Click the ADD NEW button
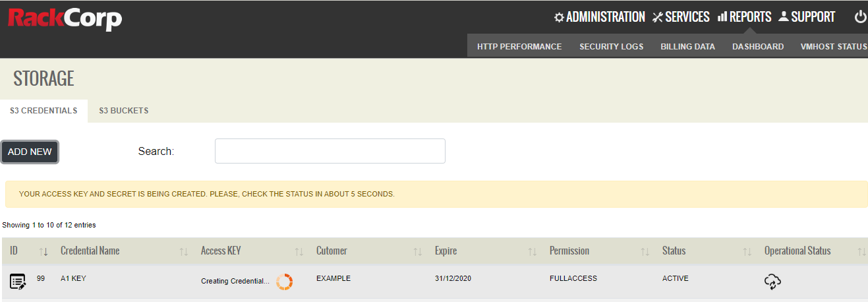The image size is (868, 302). 30,152
